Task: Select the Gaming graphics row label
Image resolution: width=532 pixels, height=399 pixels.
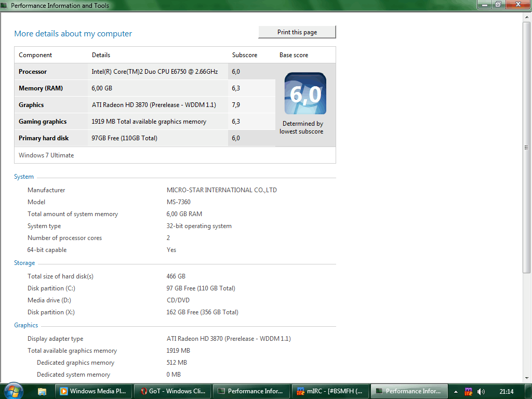Action: click(43, 122)
